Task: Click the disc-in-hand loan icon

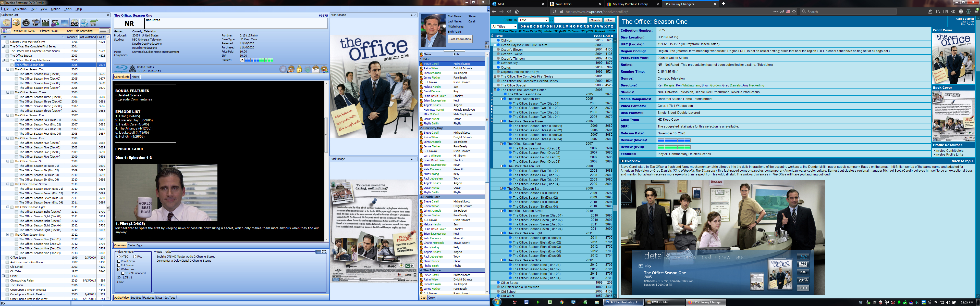Action: [291, 69]
